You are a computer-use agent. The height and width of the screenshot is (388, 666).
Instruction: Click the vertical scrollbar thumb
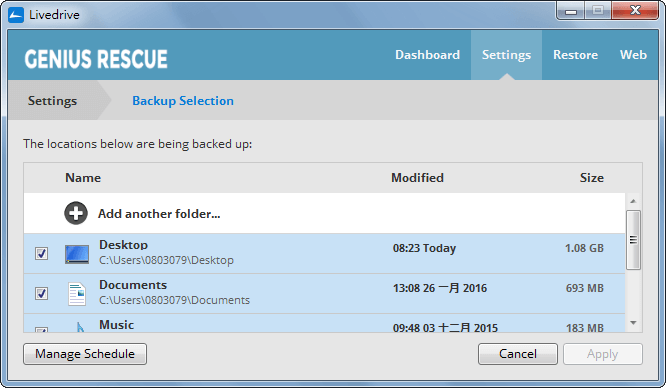pos(633,240)
